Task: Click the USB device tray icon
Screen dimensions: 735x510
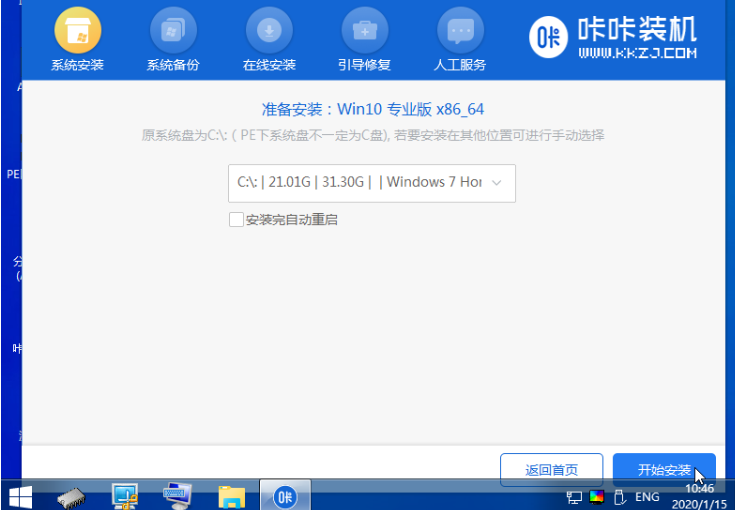Action: coord(619,497)
